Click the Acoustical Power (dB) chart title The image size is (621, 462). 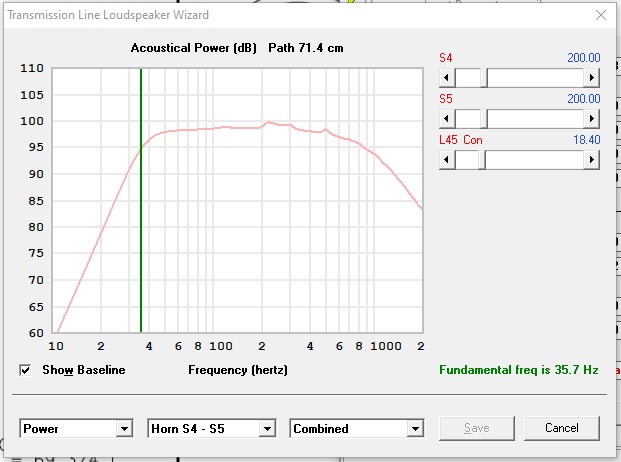194,48
